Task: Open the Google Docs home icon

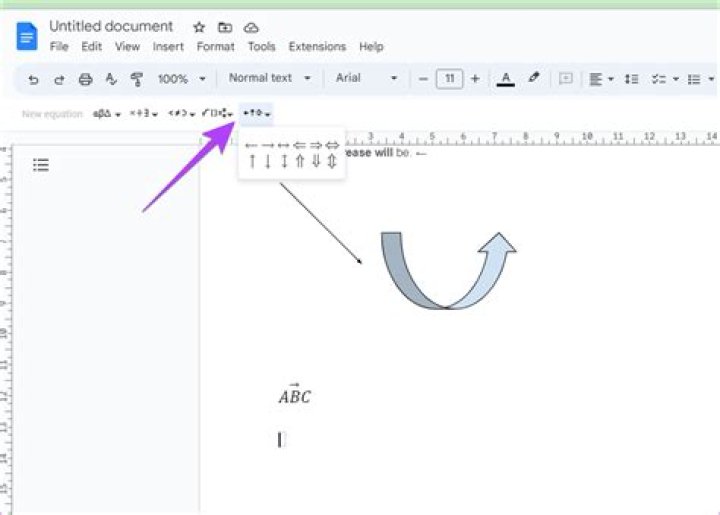Action: [27, 36]
